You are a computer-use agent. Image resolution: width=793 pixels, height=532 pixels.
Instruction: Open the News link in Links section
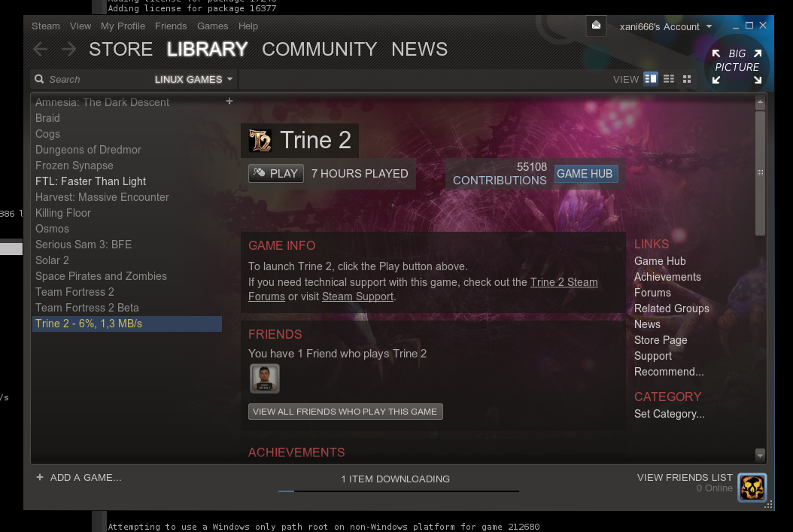(647, 324)
